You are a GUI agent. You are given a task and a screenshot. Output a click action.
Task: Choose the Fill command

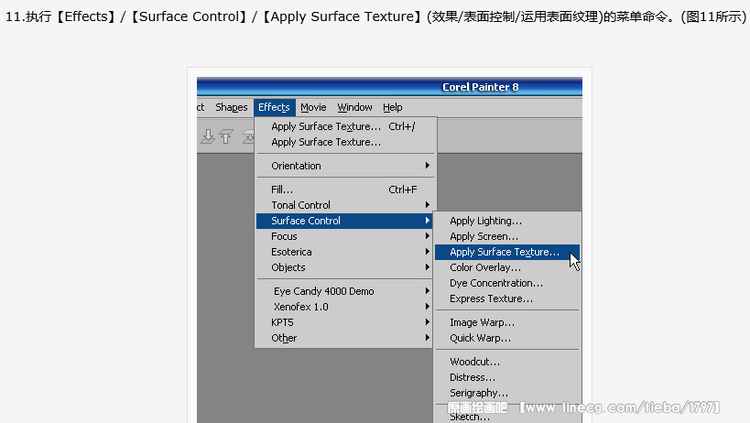(345, 189)
